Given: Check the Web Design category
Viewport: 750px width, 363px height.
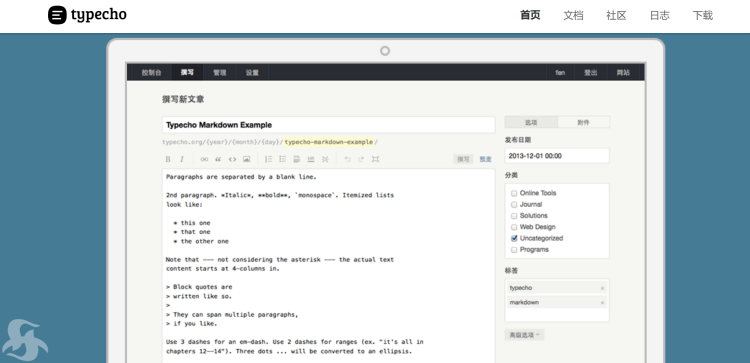Looking at the screenshot, I should coord(514,227).
